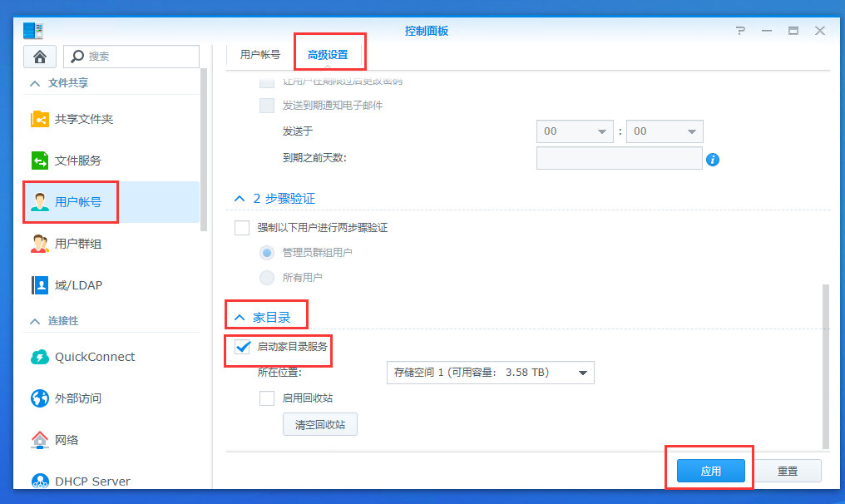The image size is (845, 504).
Task: Open Network (网络) house icon
Action: coord(40,440)
